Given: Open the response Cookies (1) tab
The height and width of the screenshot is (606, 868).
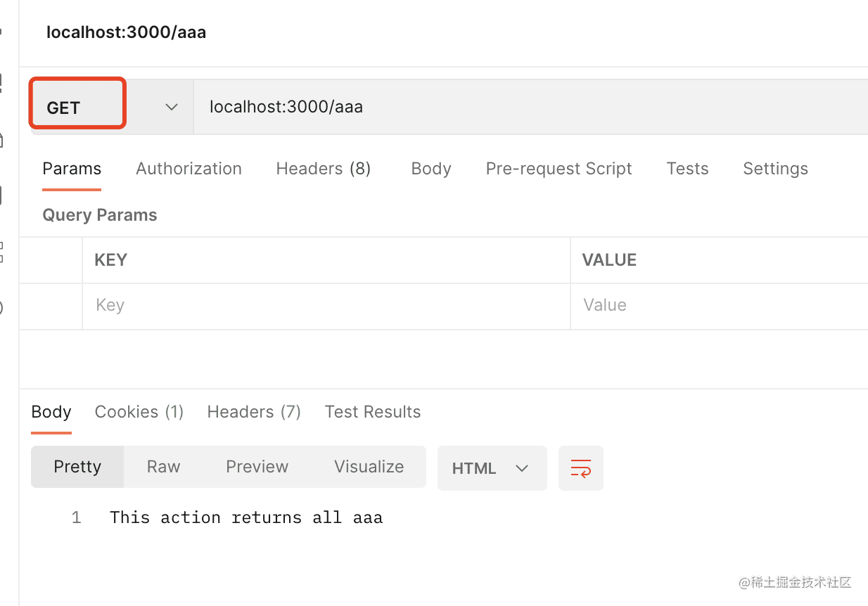Looking at the screenshot, I should pyautogui.click(x=139, y=412).
